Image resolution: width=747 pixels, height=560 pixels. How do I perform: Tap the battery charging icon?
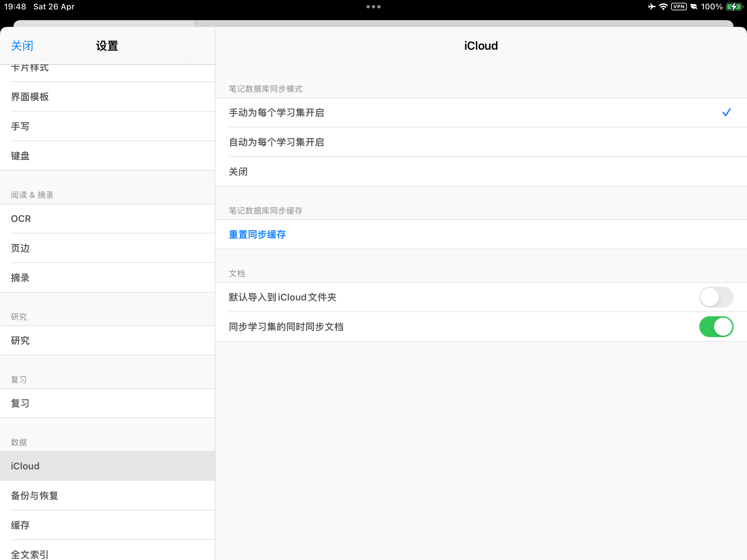point(734,7)
